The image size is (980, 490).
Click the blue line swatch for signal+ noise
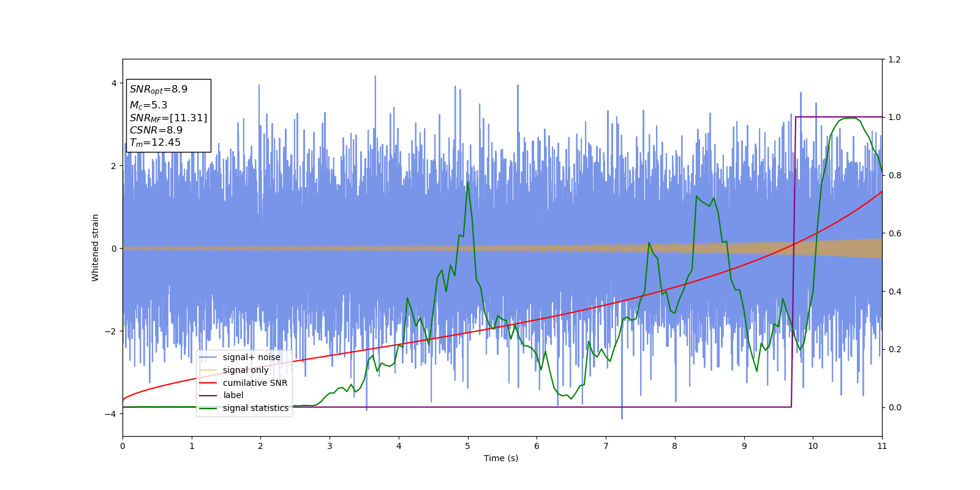[x=208, y=357]
